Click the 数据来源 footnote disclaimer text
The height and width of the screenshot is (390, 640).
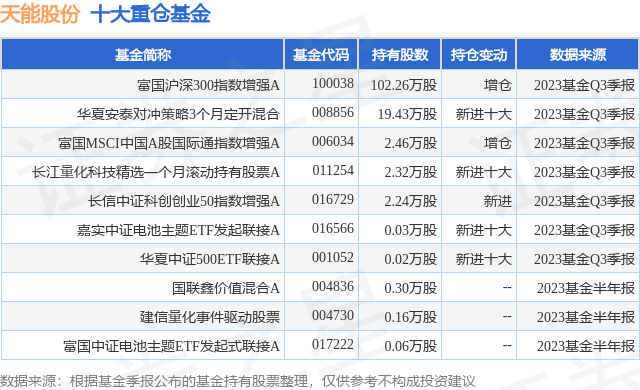coord(238,381)
